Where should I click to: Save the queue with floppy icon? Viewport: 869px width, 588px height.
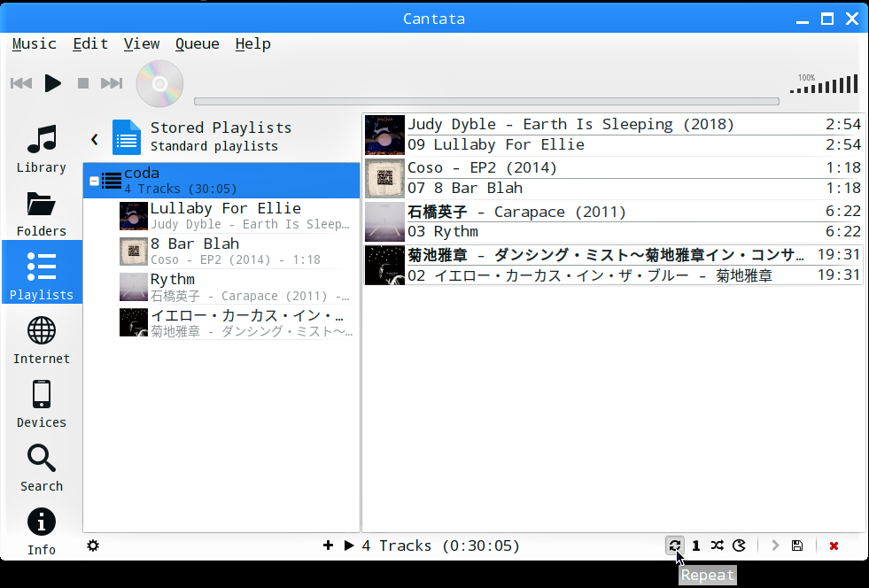click(x=797, y=545)
